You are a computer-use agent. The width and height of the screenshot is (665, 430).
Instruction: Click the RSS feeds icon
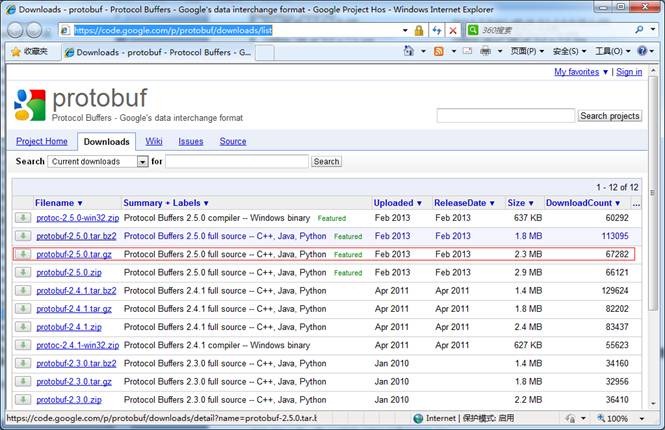pos(439,51)
